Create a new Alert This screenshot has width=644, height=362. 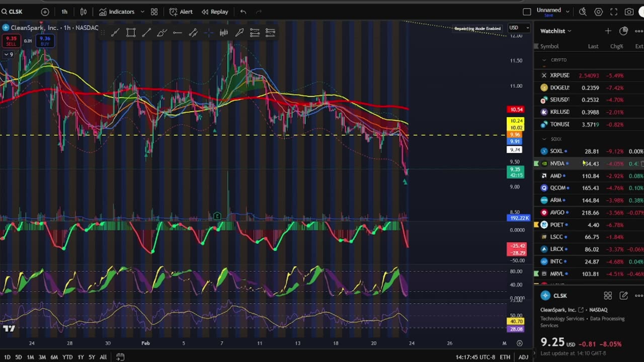click(181, 12)
